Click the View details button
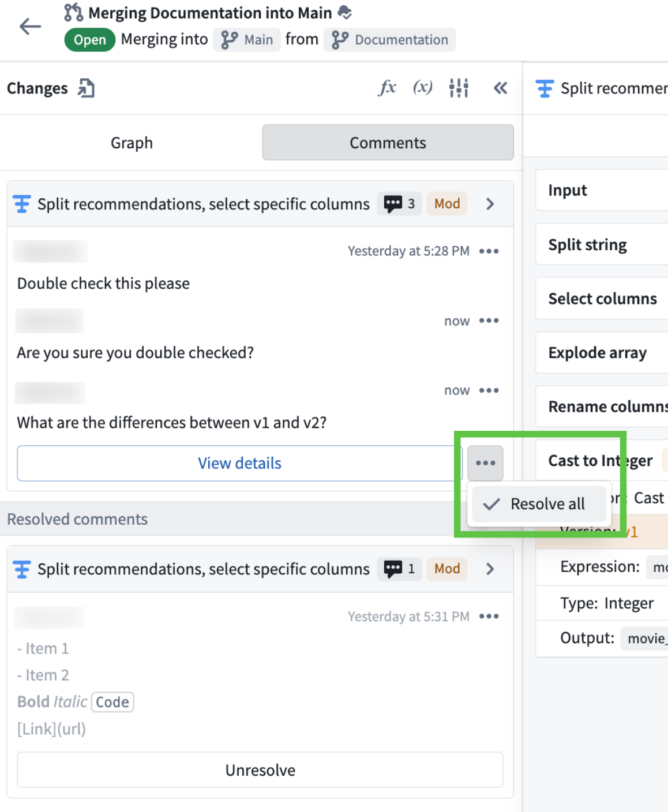Screen dimensions: 668x812 click(239, 463)
